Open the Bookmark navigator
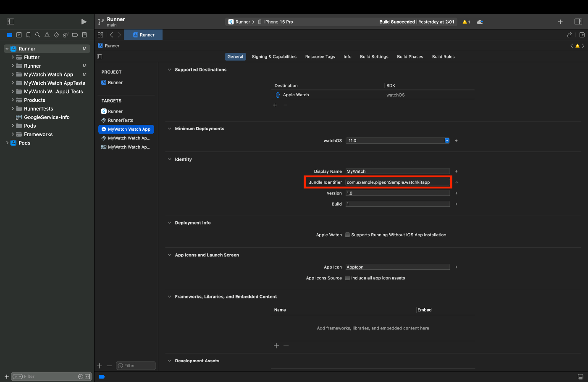The width and height of the screenshot is (588, 382). (28, 35)
